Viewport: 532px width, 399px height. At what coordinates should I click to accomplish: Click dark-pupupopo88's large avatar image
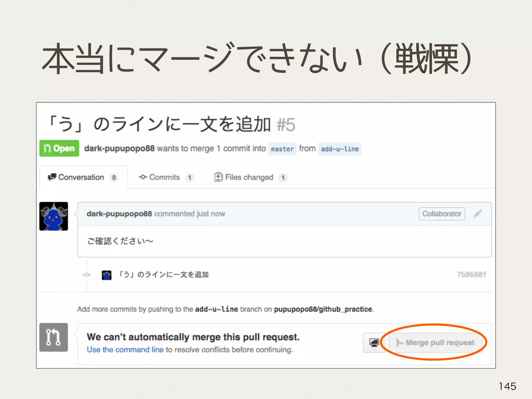54,216
